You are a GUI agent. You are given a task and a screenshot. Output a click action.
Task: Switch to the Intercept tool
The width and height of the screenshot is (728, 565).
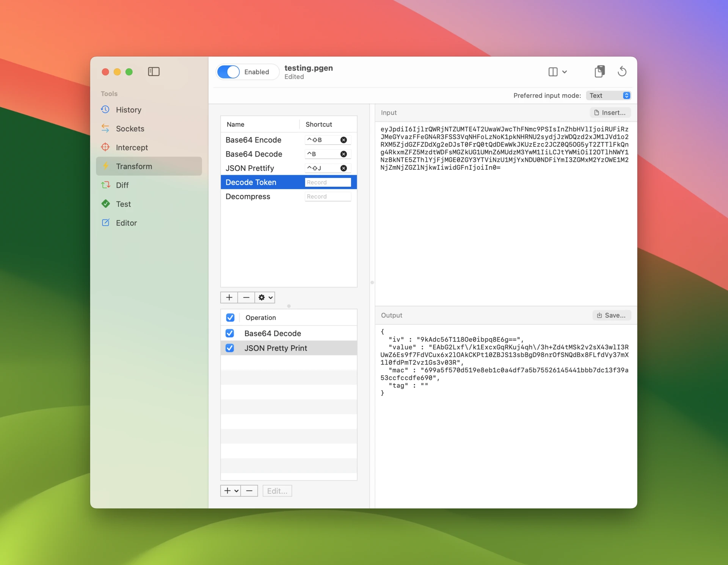coord(132,148)
